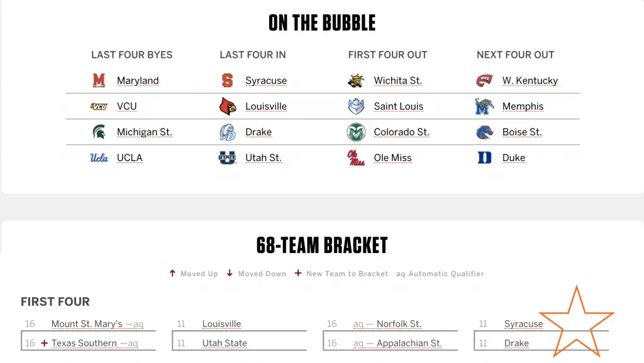Open the Saint Louis team link
This screenshot has width=644, height=363.
(398, 106)
